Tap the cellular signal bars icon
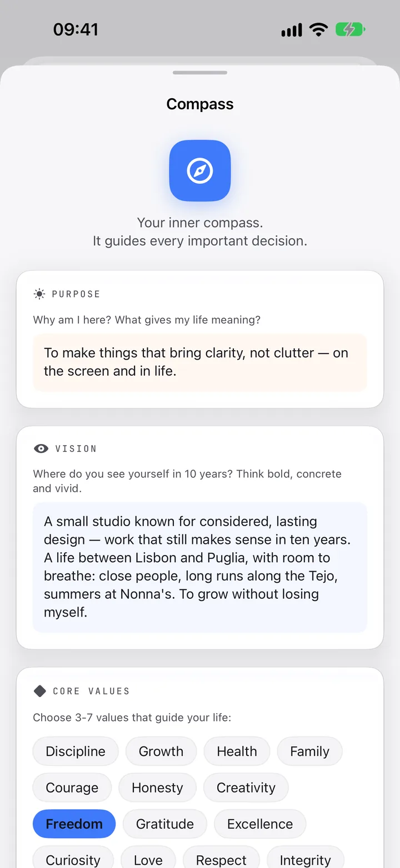 click(292, 30)
